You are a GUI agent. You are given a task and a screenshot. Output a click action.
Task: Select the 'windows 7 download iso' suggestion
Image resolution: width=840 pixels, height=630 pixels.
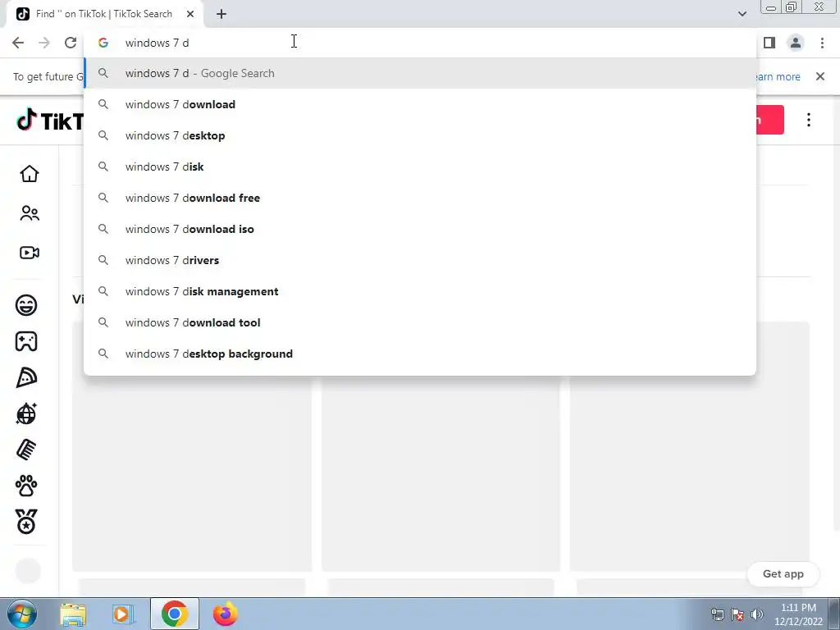point(420,229)
